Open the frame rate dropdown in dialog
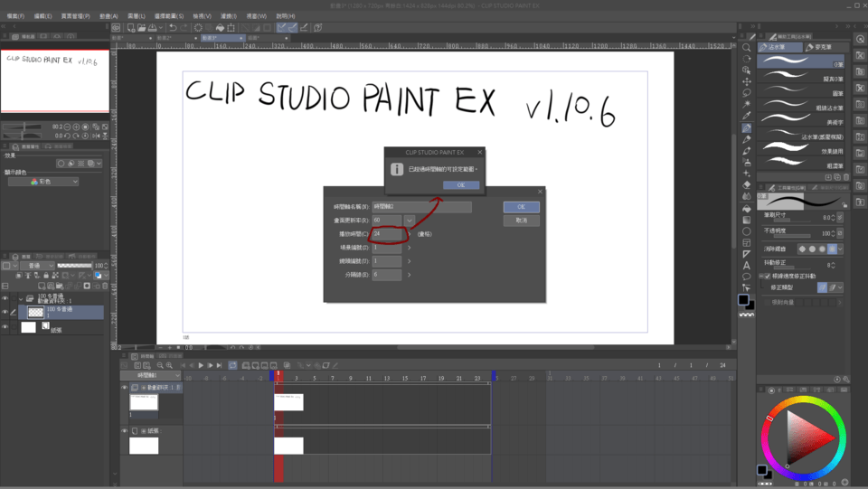The width and height of the screenshot is (868, 489). (409, 221)
